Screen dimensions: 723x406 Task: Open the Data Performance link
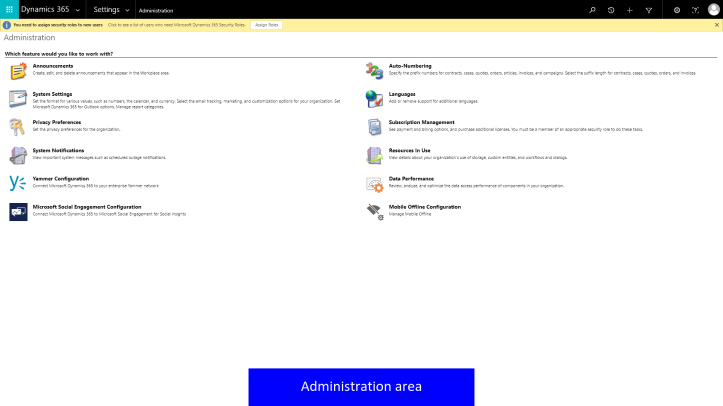click(411, 179)
